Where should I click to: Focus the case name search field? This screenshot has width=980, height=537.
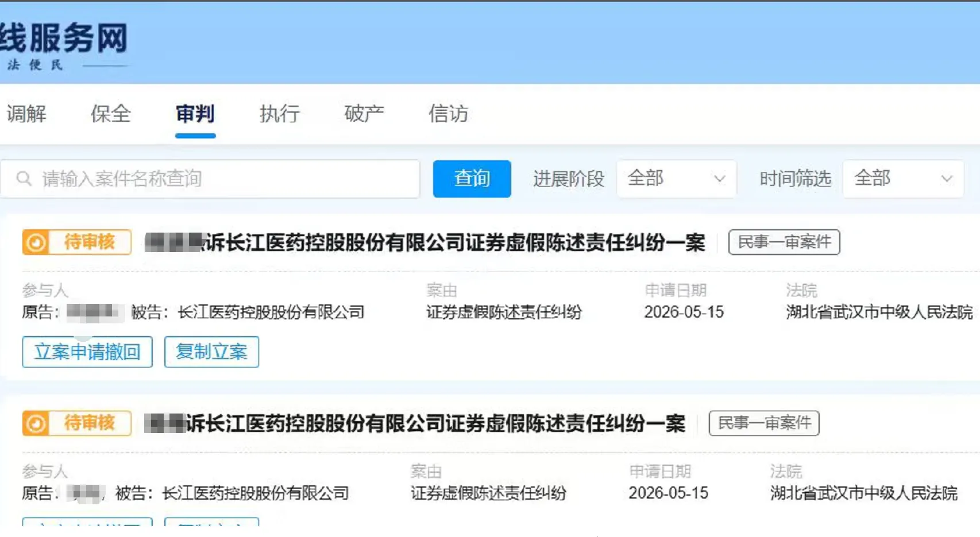click(210, 179)
